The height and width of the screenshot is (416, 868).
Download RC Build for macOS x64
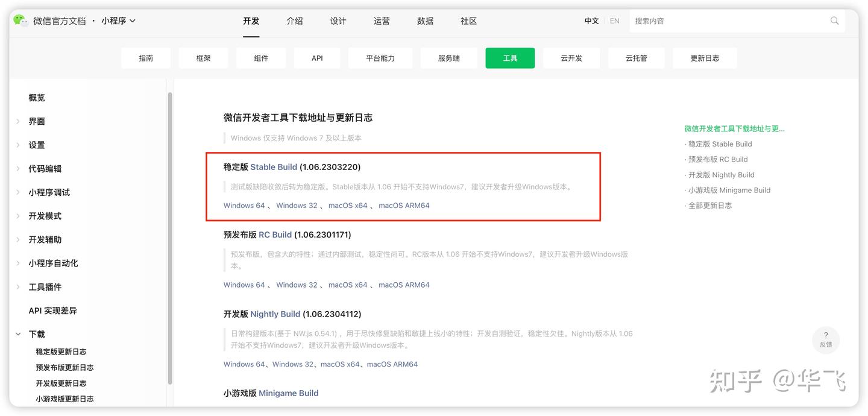point(348,285)
